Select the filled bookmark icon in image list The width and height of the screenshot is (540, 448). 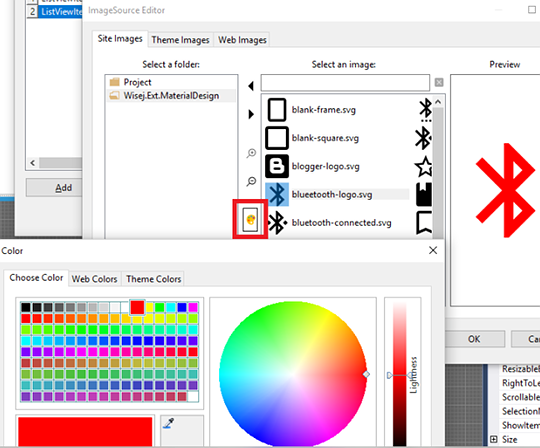click(x=424, y=195)
